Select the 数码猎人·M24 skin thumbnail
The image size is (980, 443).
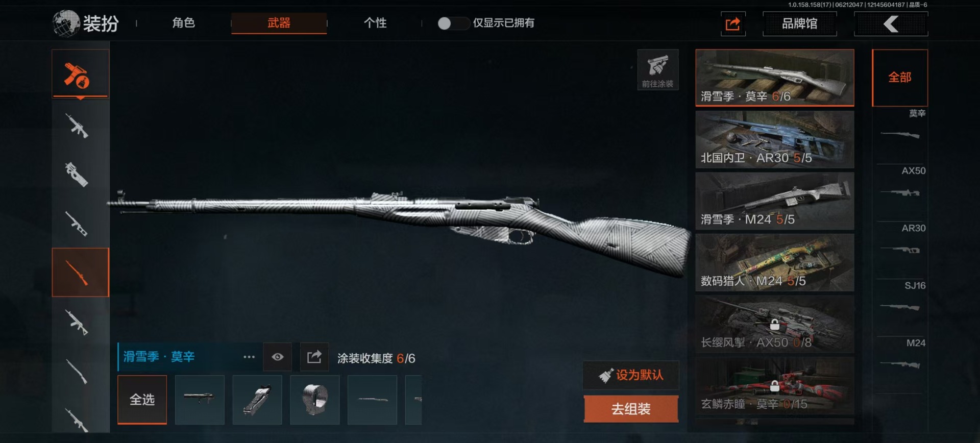[775, 262]
